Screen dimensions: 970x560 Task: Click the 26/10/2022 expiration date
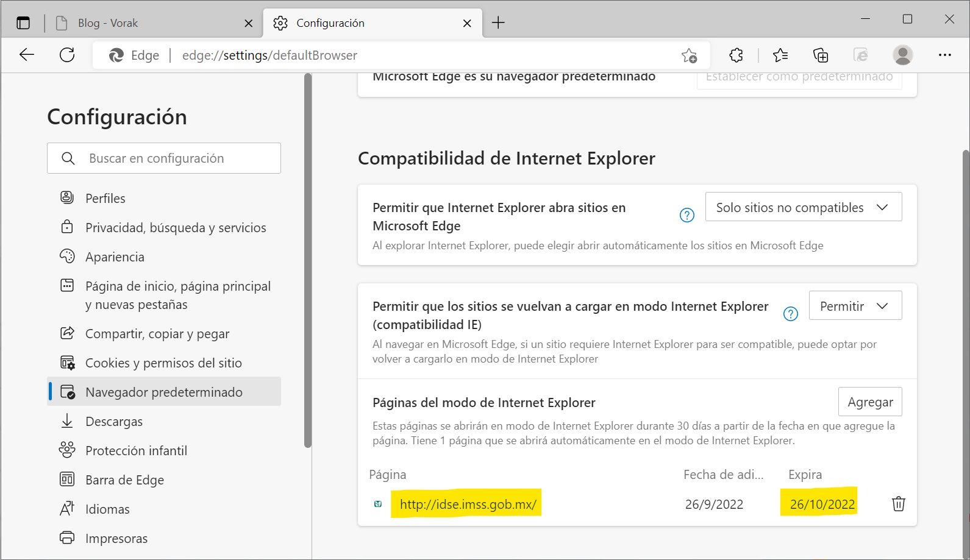pyautogui.click(x=822, y=505)
